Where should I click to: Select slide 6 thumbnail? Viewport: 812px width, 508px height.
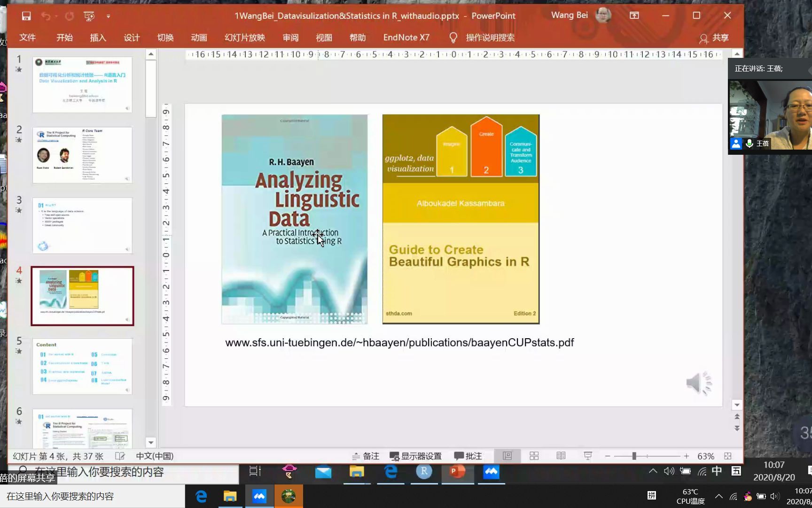[x=82, y=428]
